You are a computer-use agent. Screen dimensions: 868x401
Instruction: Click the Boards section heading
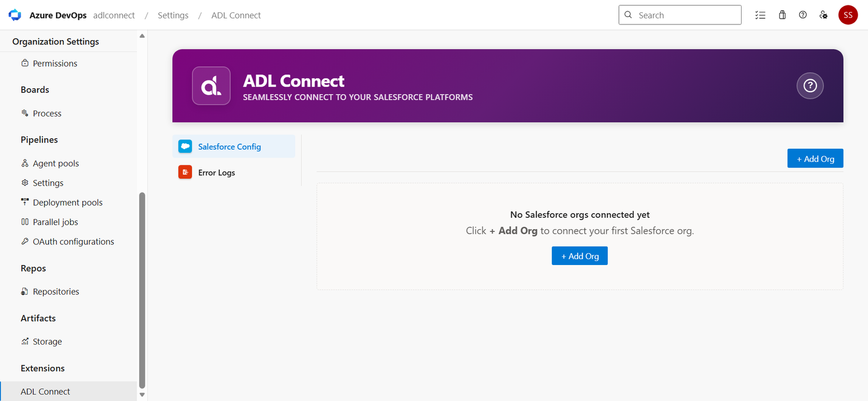click(35, 90)
